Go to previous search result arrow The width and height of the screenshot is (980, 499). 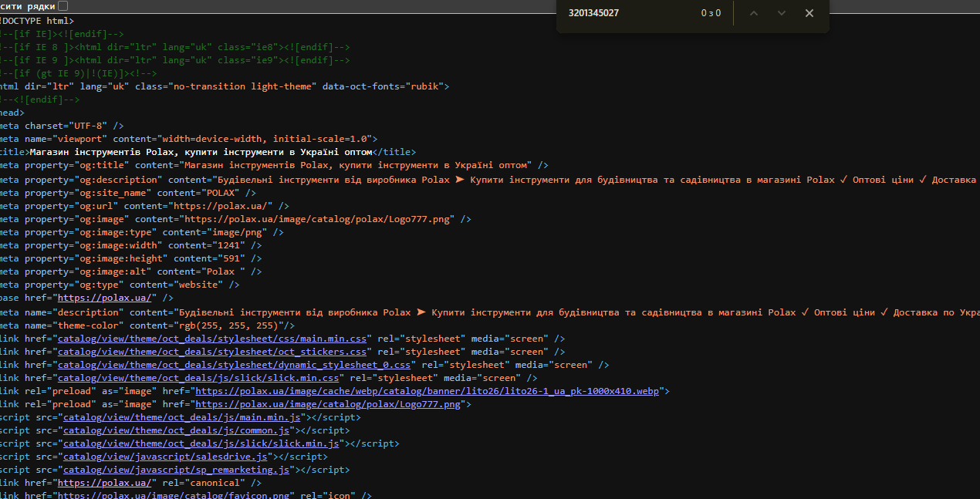(x=754, y=13)
